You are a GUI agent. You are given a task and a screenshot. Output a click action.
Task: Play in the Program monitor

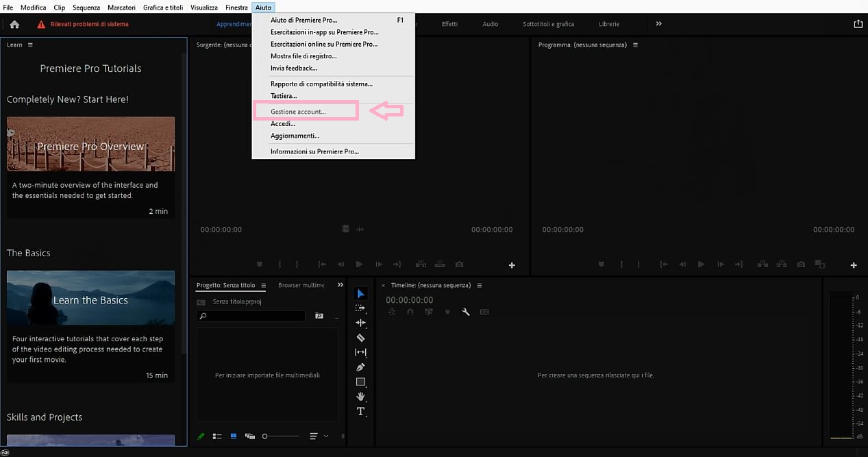click(701, 264)
